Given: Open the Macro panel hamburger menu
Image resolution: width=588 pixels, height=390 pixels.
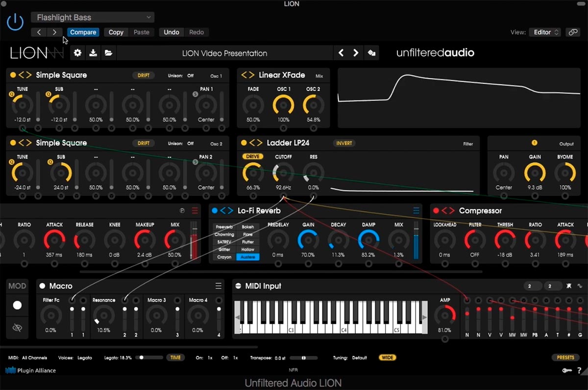Looking at the screenshot, I should [x=218, y=286].
